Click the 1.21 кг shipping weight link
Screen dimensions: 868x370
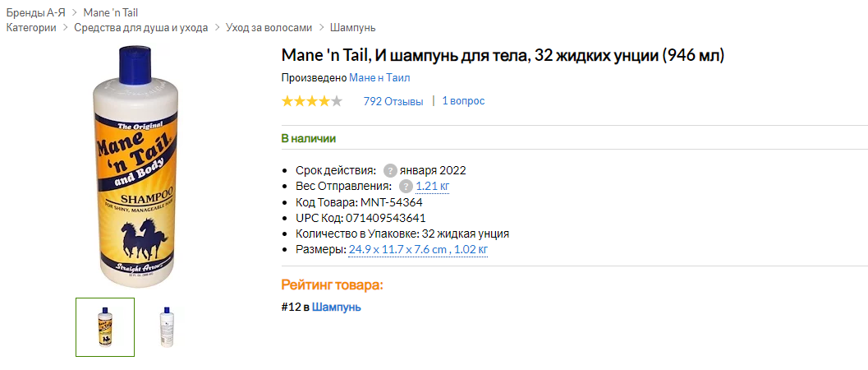(433, 187)
